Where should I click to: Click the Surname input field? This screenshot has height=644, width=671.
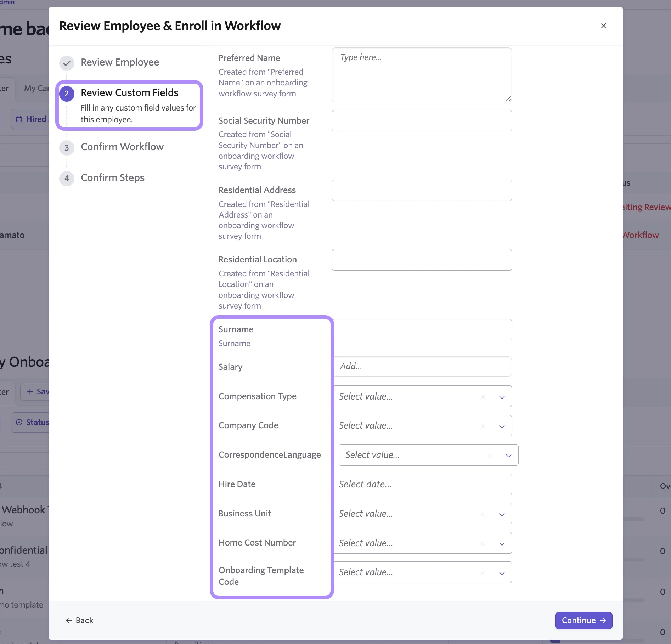coord(423,329)
